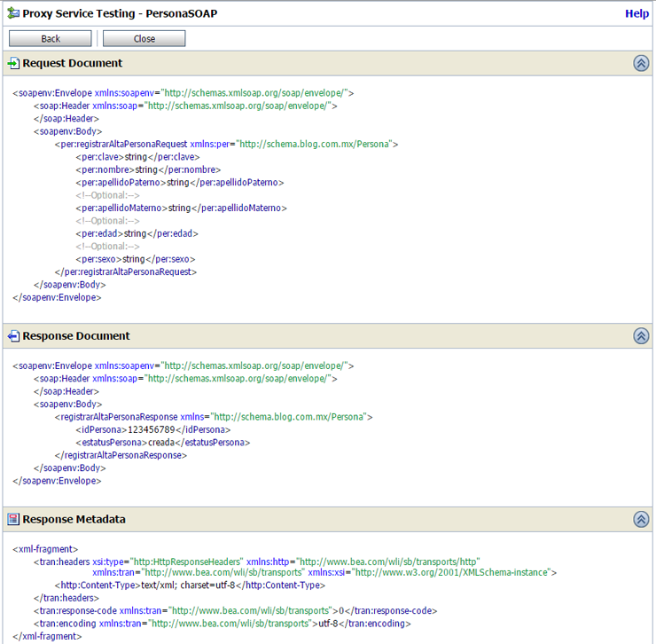Collapse the Response Document section
This screenshot has height=644, width=656.
tap(641, 336)
